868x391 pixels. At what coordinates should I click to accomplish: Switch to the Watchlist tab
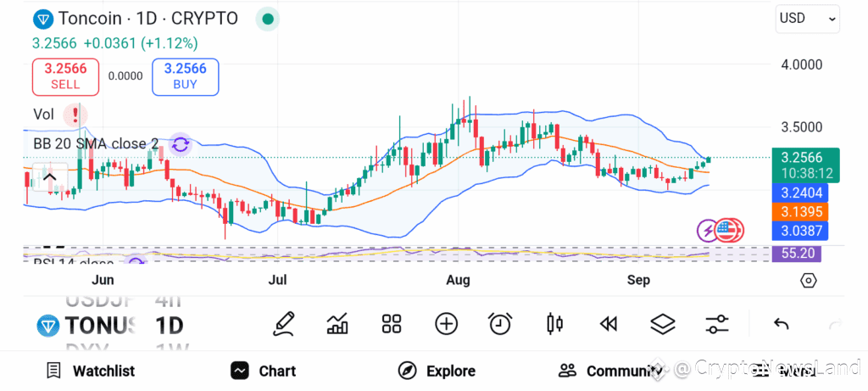[x=90, y=371]
